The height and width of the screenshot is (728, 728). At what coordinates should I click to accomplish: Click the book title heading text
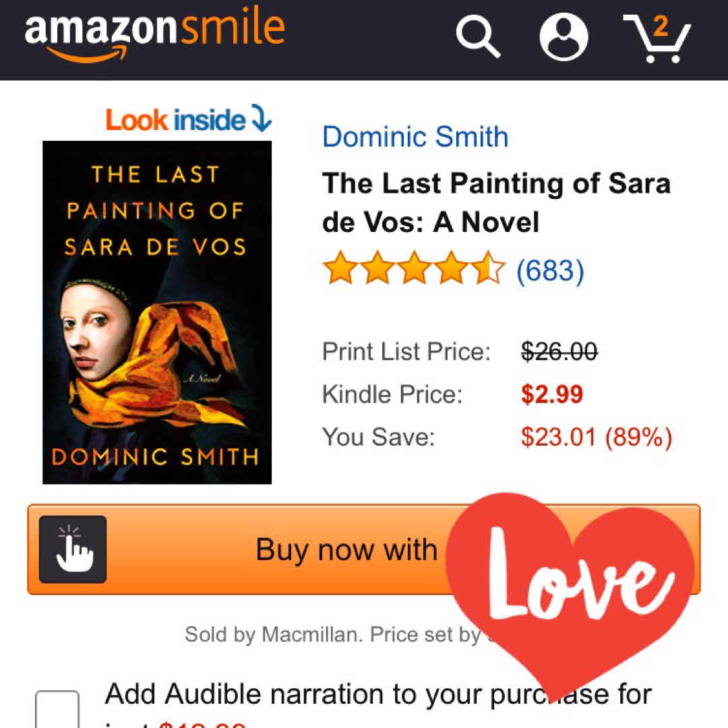(496, 202)
